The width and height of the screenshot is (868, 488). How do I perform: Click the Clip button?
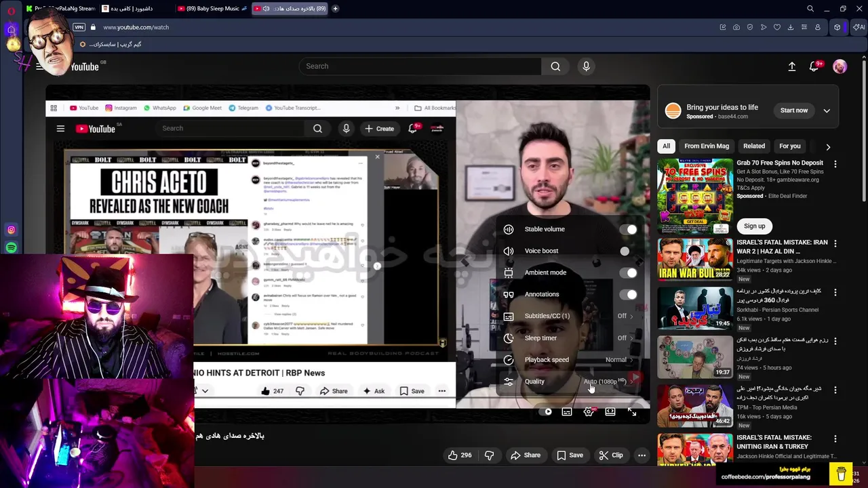(610, 455)
